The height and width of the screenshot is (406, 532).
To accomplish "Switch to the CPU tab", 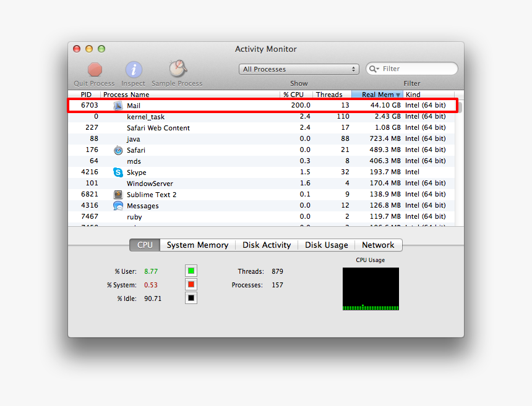I will (145, 245).
